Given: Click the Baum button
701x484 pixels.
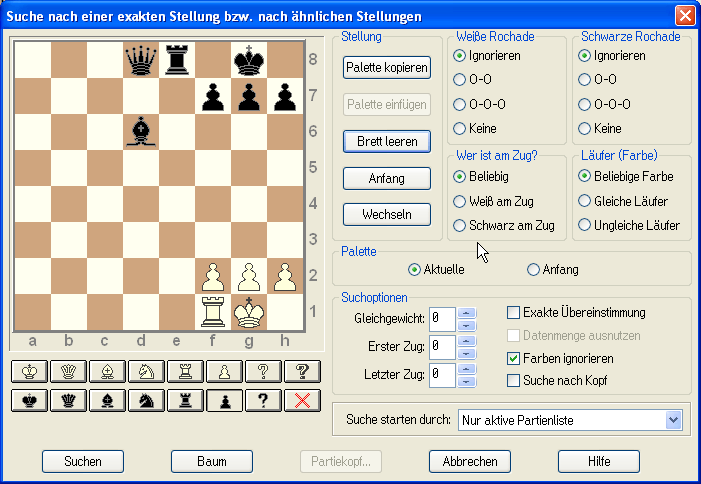Looking at the screenshot, I should [212, 461].
